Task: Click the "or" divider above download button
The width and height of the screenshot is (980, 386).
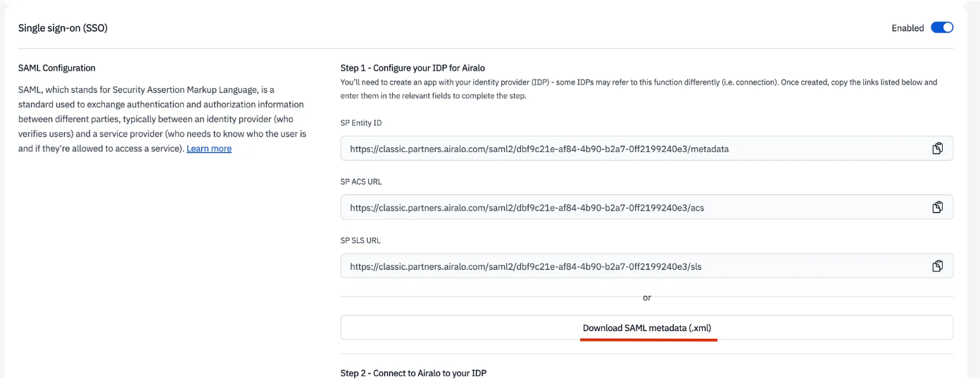Action: click(647, 297)
